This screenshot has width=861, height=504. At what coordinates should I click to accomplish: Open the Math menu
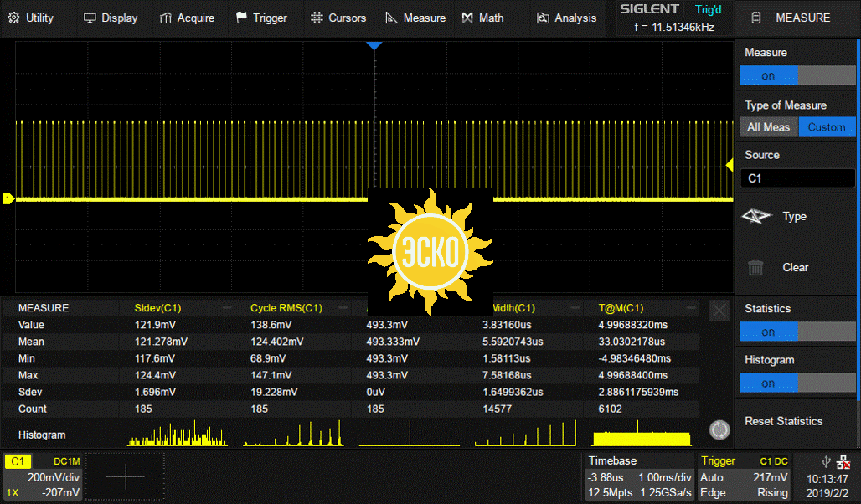point(482,18)
